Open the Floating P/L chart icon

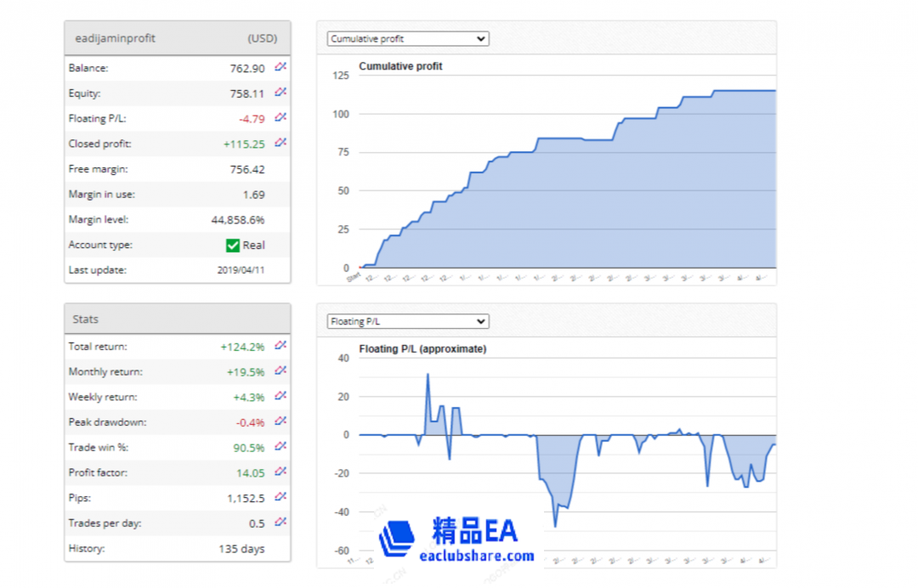click(280, 118)
